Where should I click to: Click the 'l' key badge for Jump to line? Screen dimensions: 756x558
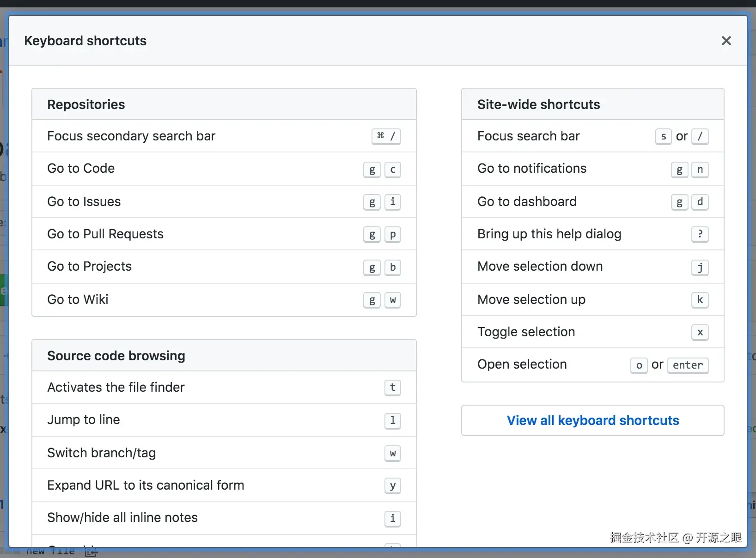coord(392,420)
